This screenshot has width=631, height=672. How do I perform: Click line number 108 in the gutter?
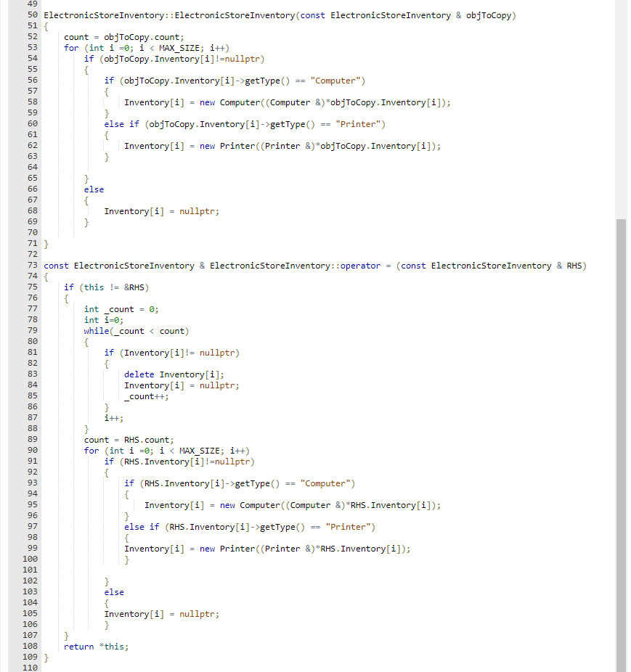coord(30,646)
